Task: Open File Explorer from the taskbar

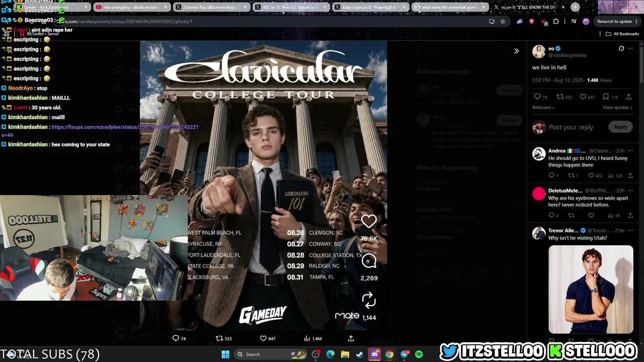Action: (345, 354)
